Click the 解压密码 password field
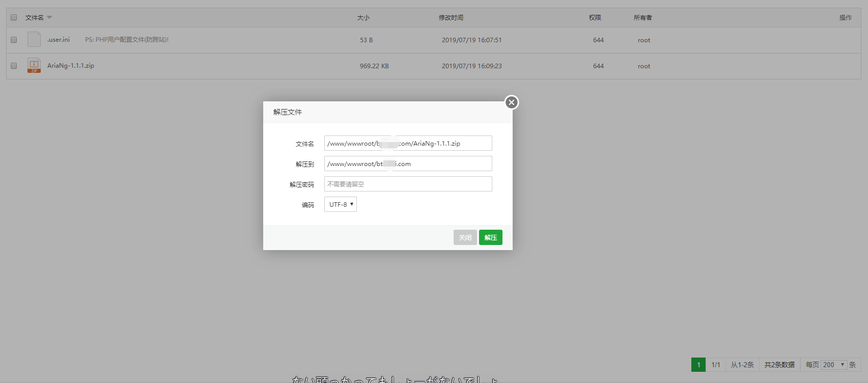Screen dimensions: 868x383 pos(408,184)
